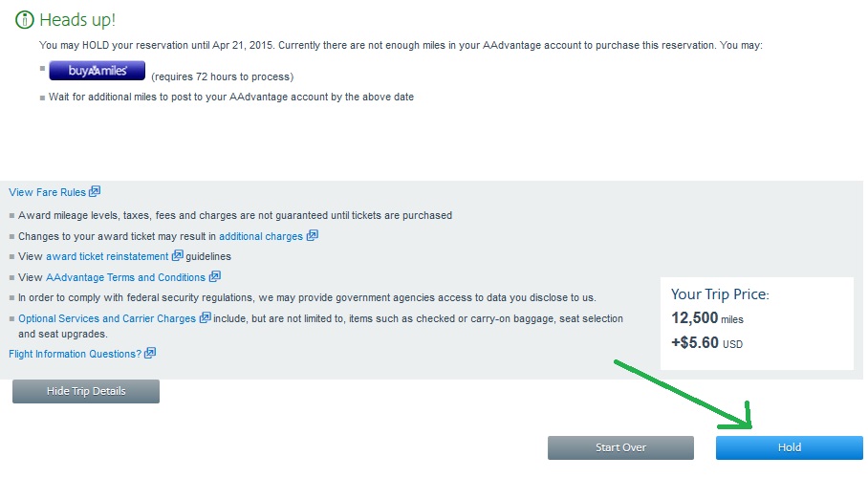Click the new-window icon after AAdvantage Terms and Conditions
The image size is (868, 478).
pos(215,277)
